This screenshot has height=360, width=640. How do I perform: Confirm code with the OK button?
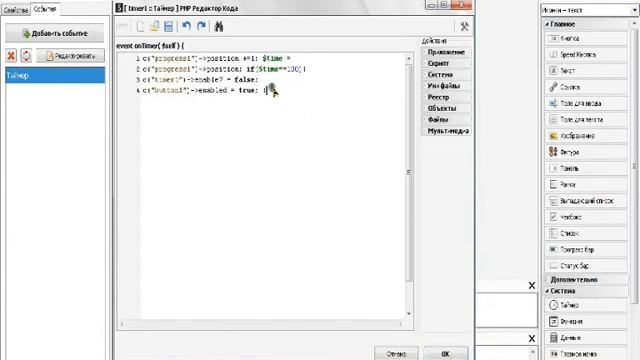coord(445,354)
